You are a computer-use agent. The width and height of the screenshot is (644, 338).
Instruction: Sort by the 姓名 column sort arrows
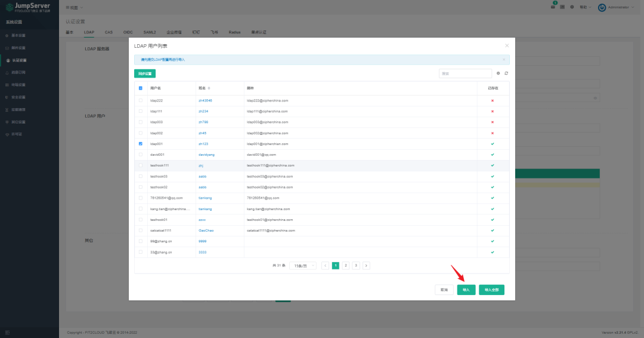tap(209, 88)
